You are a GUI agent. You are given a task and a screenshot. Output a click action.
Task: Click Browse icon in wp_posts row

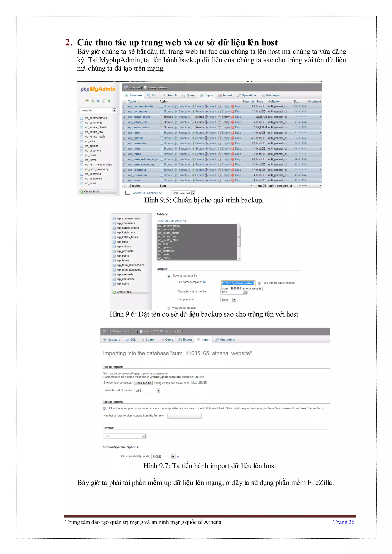162,149
